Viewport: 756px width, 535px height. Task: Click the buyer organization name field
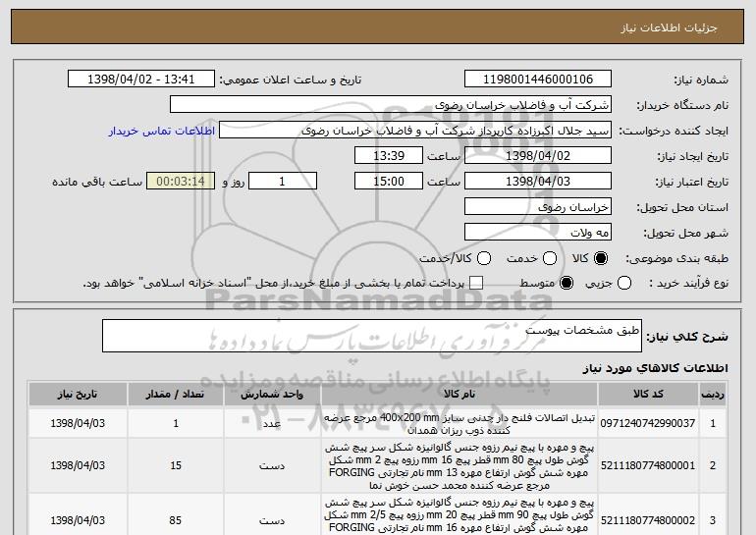pyautogui.click(x=391, y=105)
